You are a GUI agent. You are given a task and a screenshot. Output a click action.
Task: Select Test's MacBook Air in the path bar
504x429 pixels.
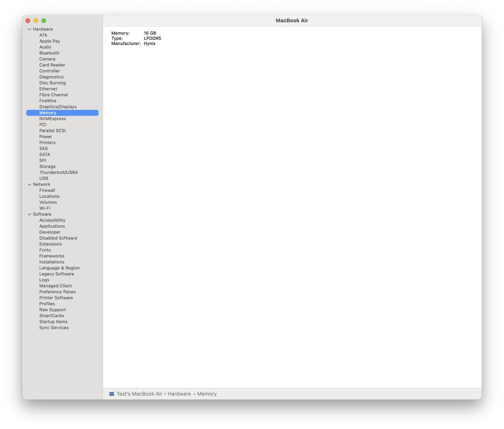[x=139, y=394]
